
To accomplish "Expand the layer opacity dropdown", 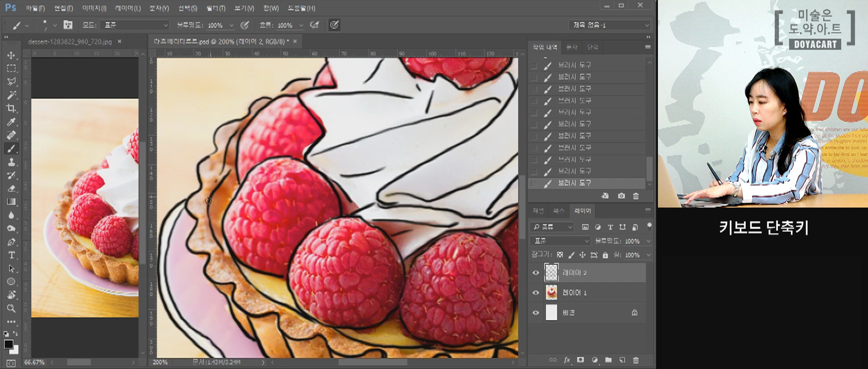I will [x=648, y=241].
